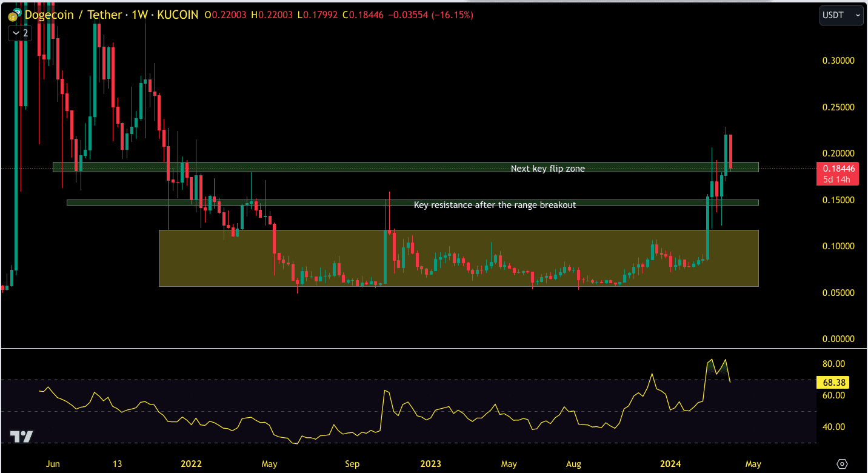Click the KUCOIN exchange name in title
This screenshot has height=473, width=868.
[x=178, y=15]
